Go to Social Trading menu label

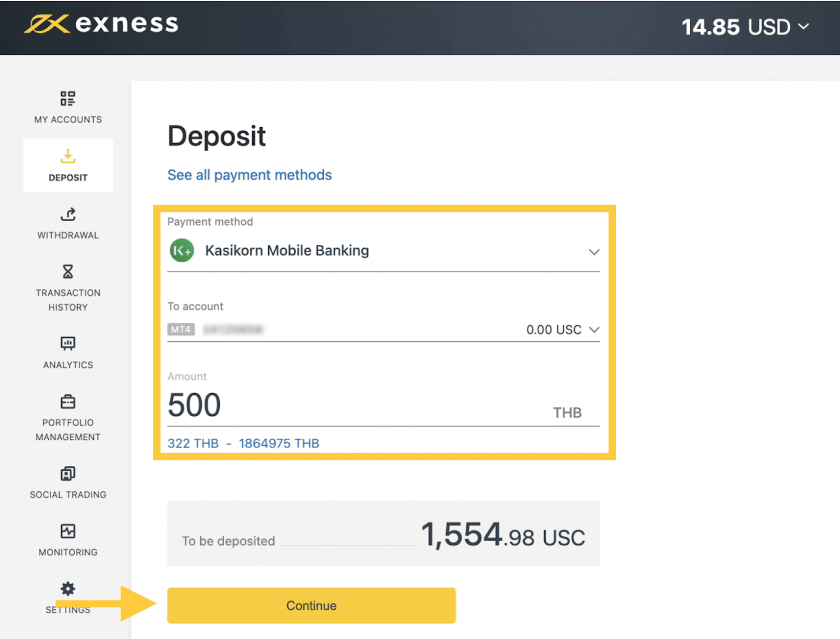[x=68, y=495]
